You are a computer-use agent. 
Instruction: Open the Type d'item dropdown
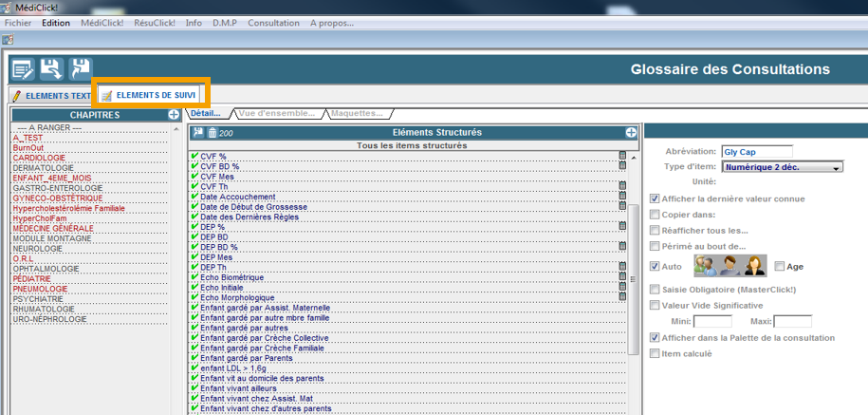782,167
